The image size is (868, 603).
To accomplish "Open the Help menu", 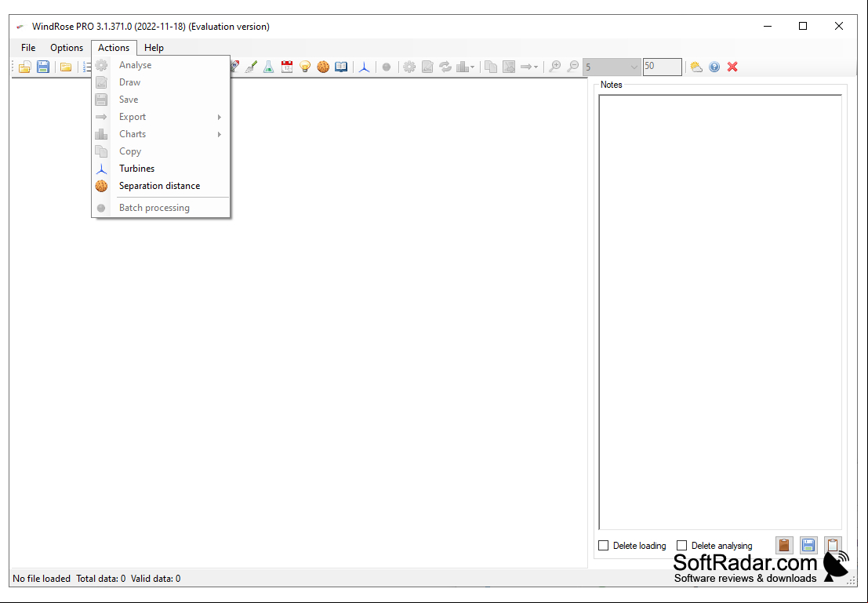I will [154, 48].
